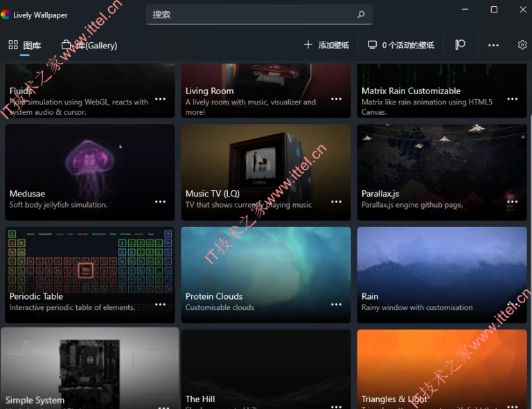Open more options for Medusae wallpaper
Screen dimensions: 532x409
(x=161, y=202)
